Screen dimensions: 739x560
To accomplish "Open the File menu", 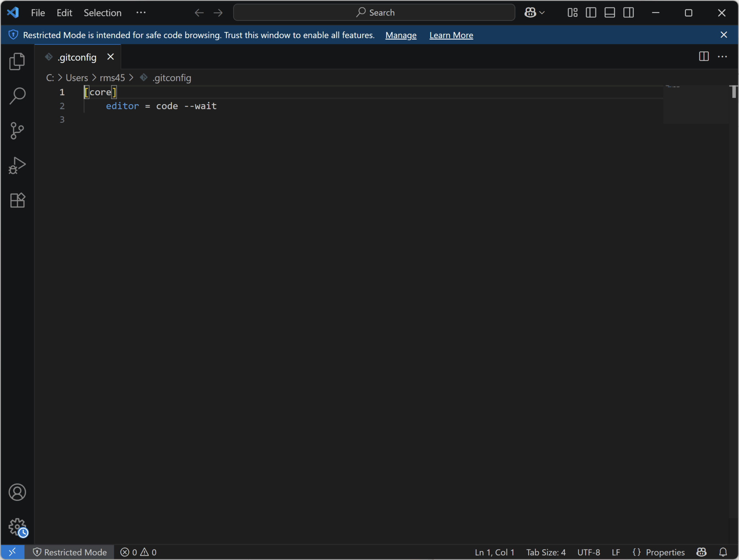I will pyautogui.click(x=37, y=13).
